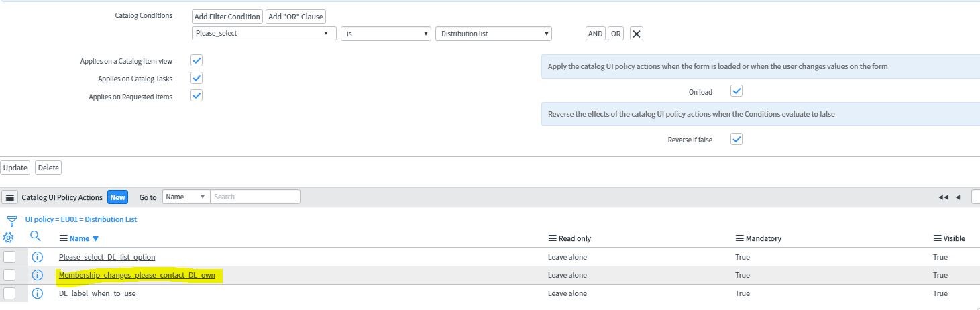Open the Go to Name dropdown
The width and height of the screenshot is (980, 310).
pyautogui.click(x=186, y=197)
